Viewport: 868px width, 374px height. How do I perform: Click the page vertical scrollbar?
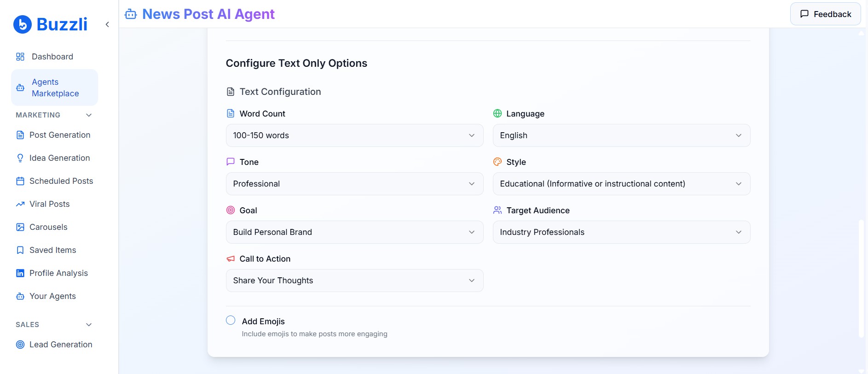[861, 279]
